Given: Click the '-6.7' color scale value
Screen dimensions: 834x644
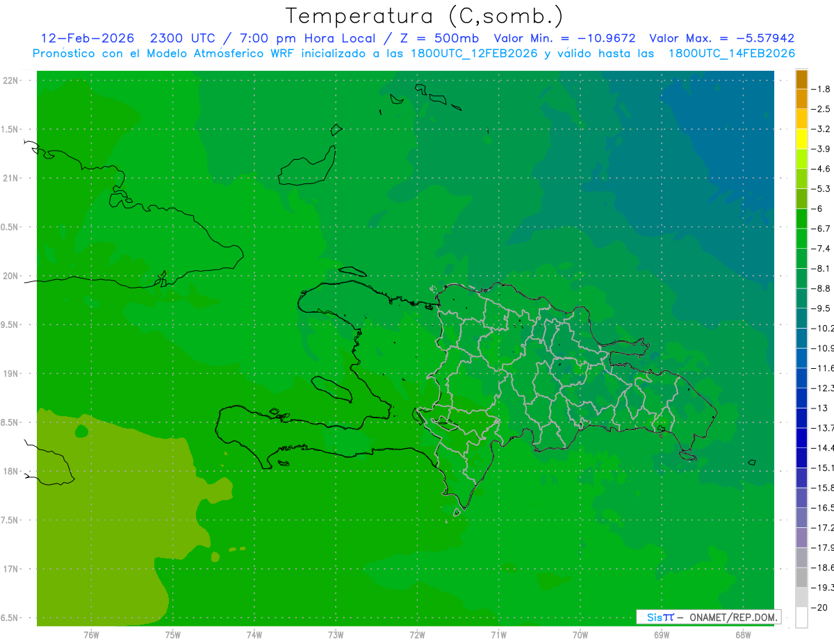Looking at the screenshot, I should [x=822, y=229].
